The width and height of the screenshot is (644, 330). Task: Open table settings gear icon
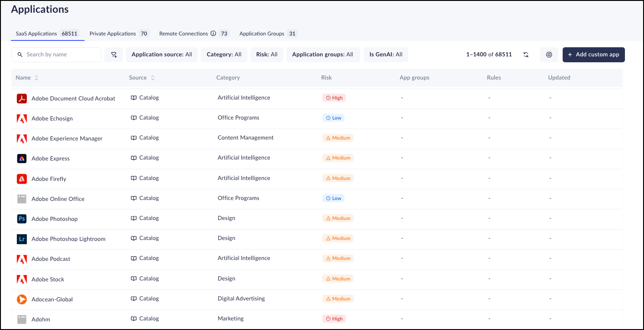(x=549, y=55)
